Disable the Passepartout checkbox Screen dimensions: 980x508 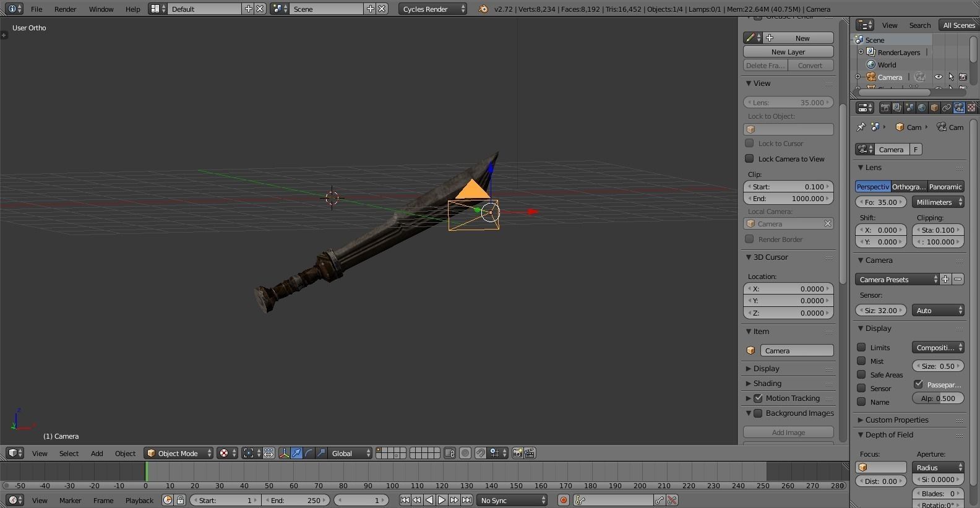point(919,384)
